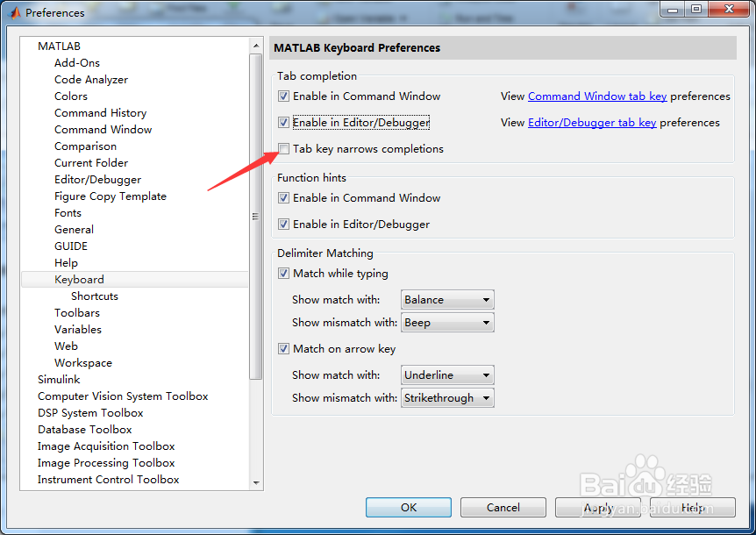This screenshot has height=535, width=756.
Task: Select Editor/Debugger tree item
Action: [98, 179]
